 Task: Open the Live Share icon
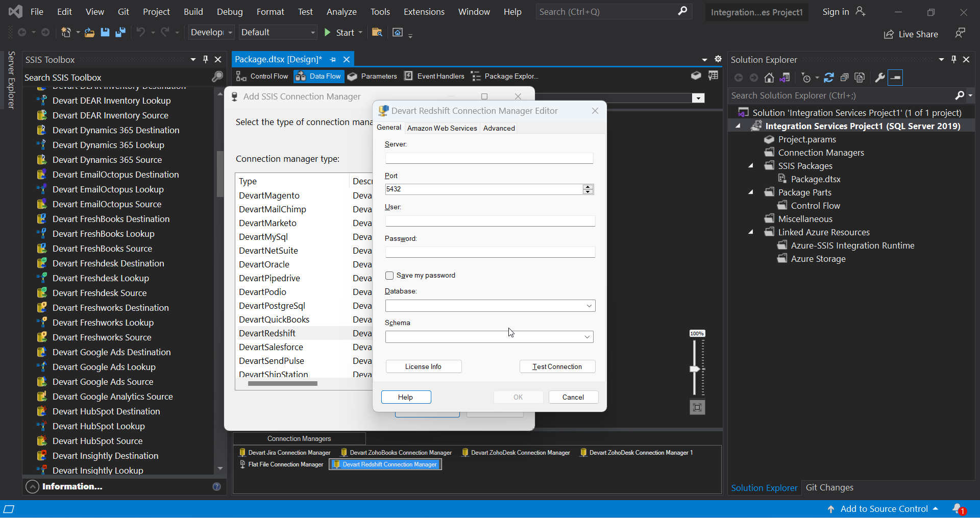(889, 34)
